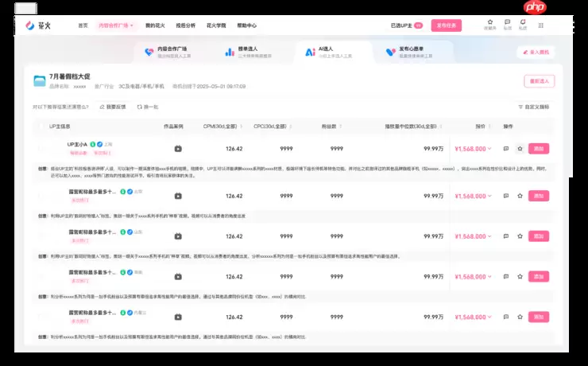588x366 pixels.
Task: Click 已选UP主 with count badge
Action: (x=407, y=25)
